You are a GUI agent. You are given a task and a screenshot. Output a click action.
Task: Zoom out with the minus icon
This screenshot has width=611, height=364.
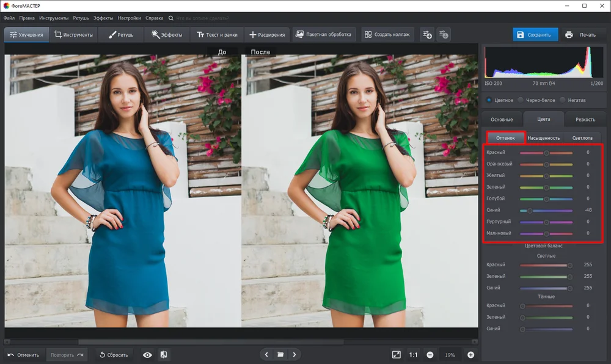430,355
